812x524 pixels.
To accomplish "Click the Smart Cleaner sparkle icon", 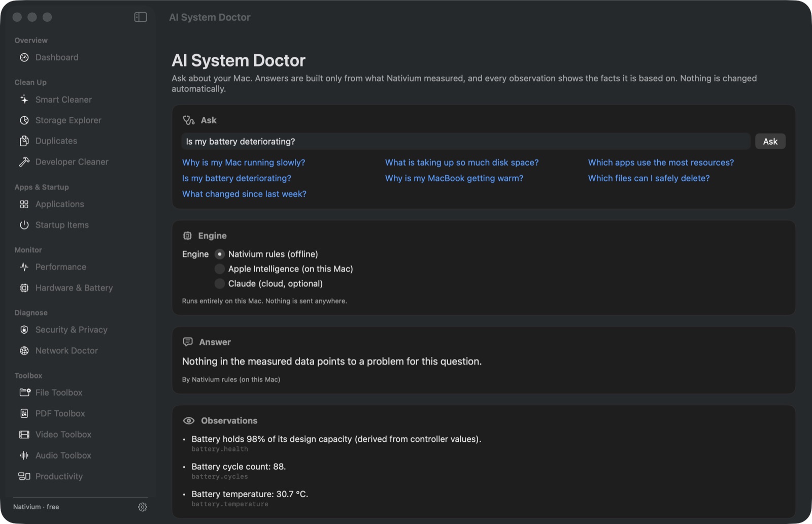I will point(24,100).
